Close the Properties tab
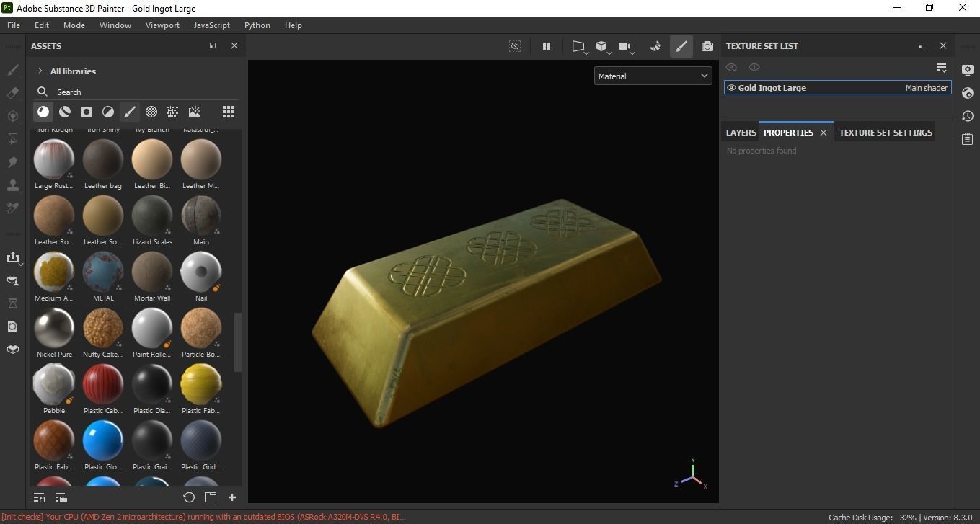980x524 pixels. tap(824, 133)
